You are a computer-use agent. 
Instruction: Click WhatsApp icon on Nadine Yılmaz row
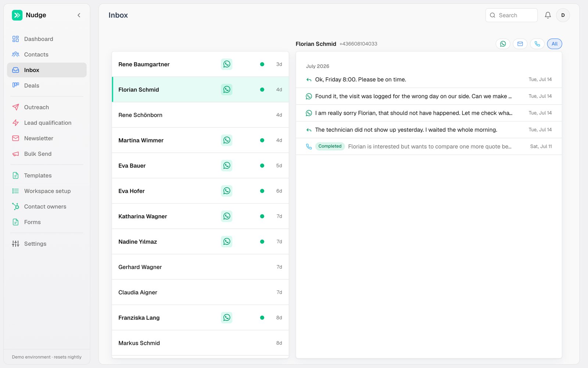click(x=227, y=242)
